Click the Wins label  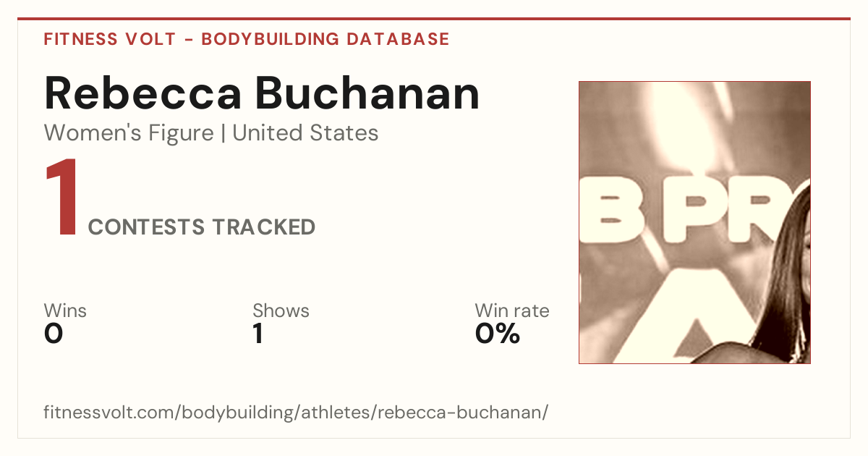(65, 311)
